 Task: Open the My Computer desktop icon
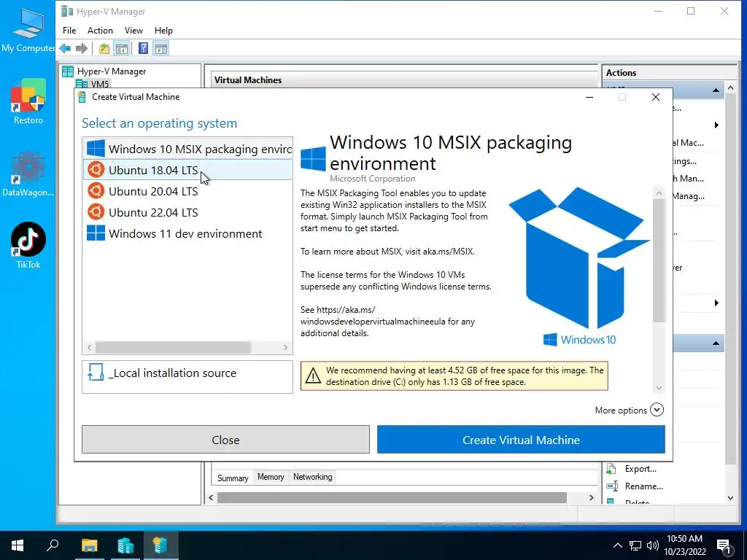[28, 31]
